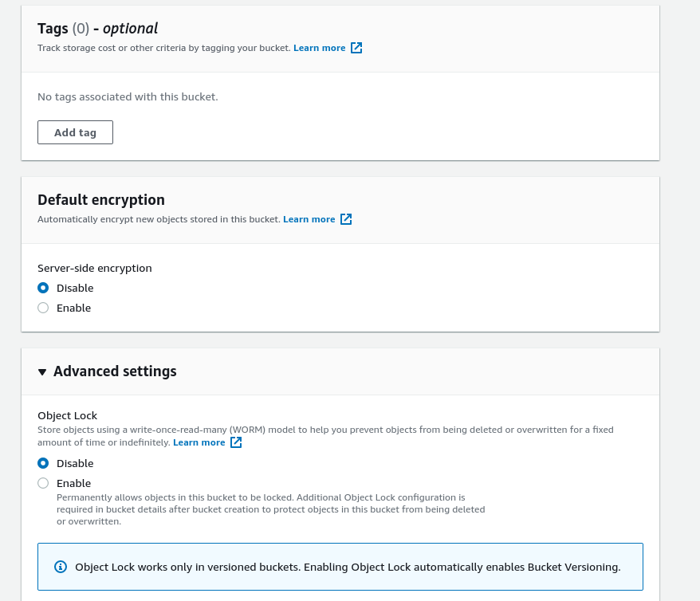Click the info icon in Object Lock notice
This screenshot has height=601, width=700.
(x=60, y=567)
